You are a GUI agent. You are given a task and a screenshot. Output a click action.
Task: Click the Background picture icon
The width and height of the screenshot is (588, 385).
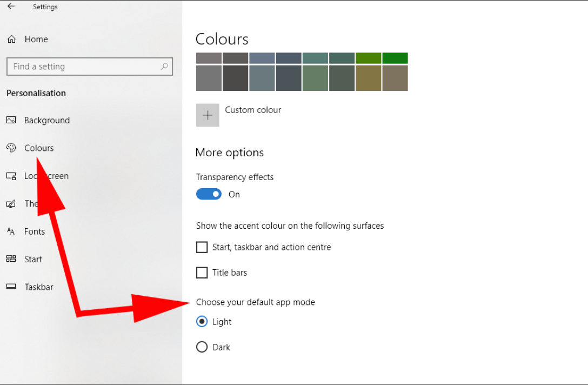11,120
